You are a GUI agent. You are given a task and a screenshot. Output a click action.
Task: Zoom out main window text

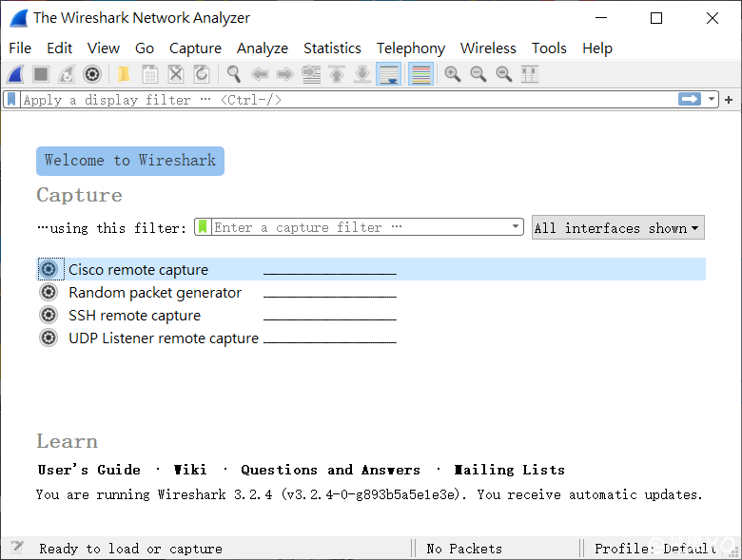coord(478,74)
